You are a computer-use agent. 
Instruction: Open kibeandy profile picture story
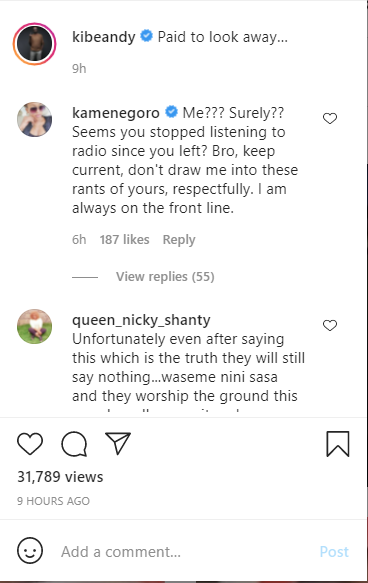(35, 44)
